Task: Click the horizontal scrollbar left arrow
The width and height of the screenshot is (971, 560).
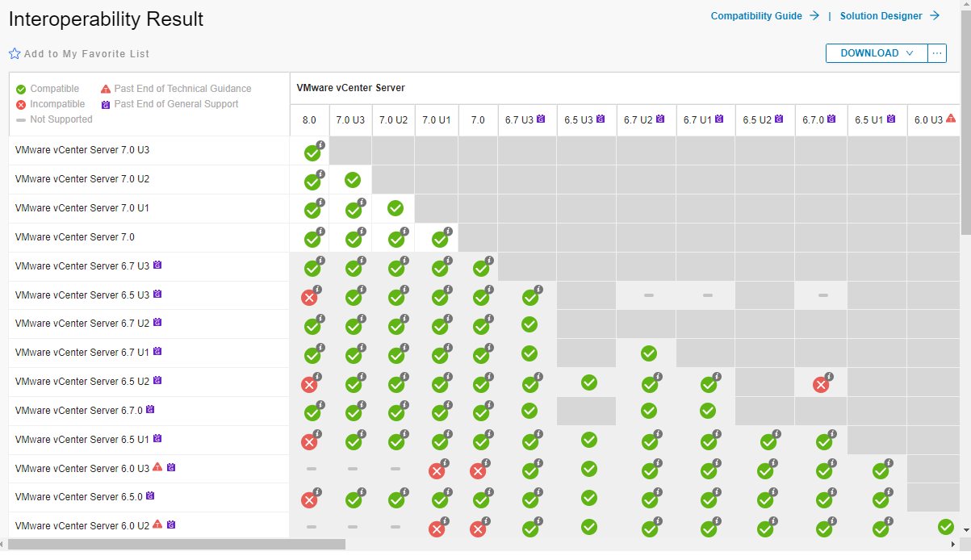Action: (x=4, y=545)
